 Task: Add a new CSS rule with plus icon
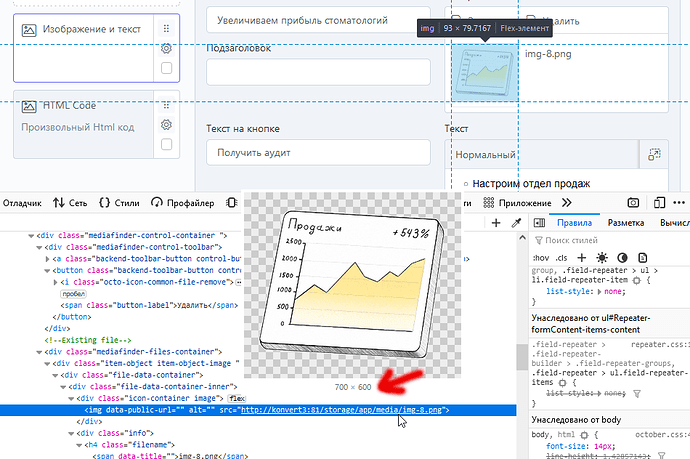point(582,258)
